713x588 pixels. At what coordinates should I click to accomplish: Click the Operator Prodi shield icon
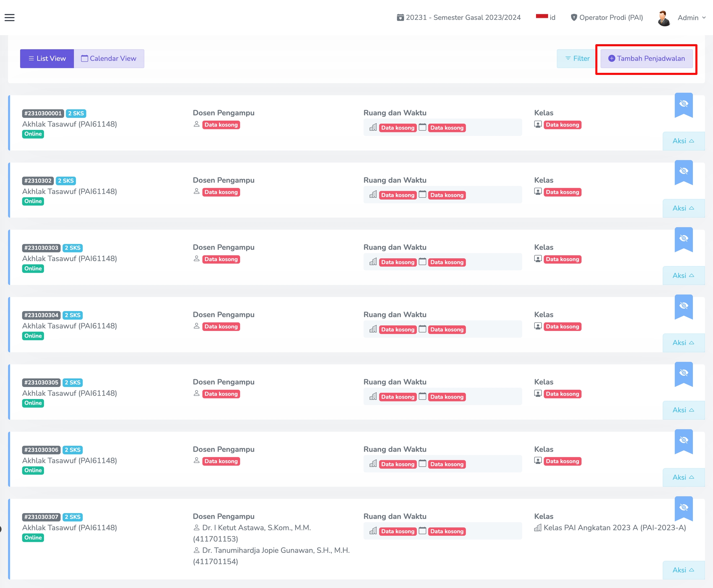coord(574,18)
